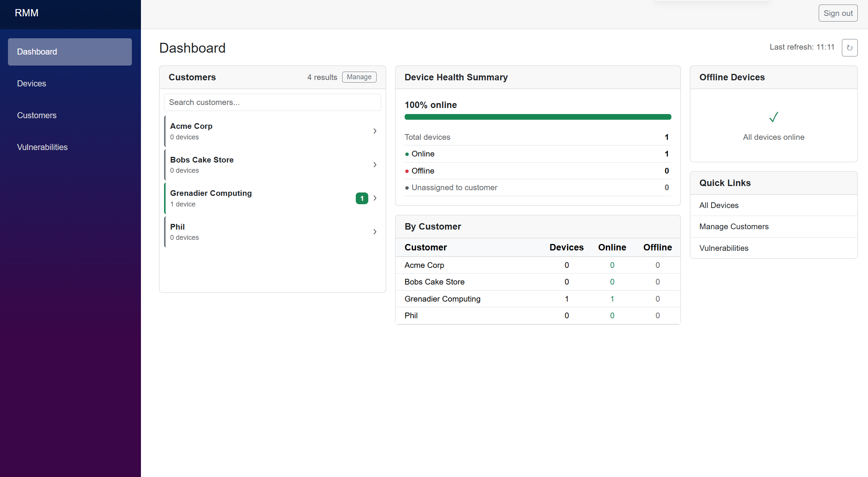Open the Devices section from the sidebar
This screenshot has height=477, width=868.
32,83
